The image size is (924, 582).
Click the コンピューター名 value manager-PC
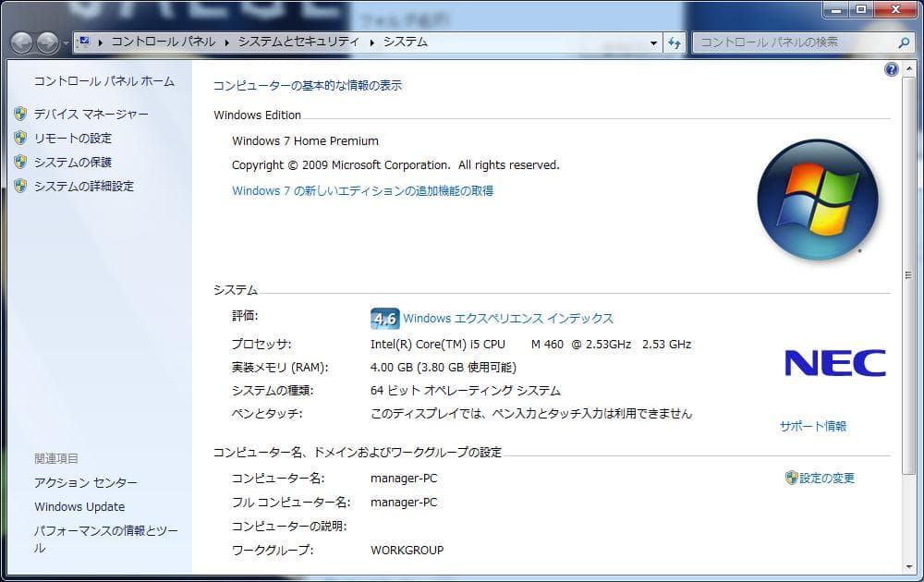(404, 479)
